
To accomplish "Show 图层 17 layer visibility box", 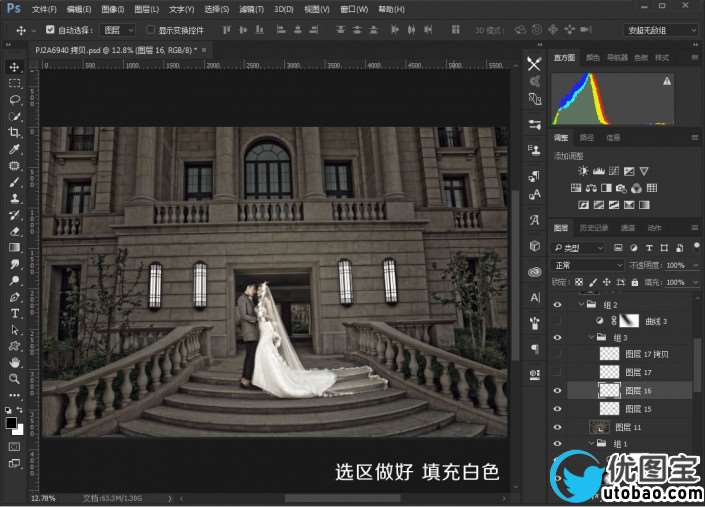I will click(558, 372).
